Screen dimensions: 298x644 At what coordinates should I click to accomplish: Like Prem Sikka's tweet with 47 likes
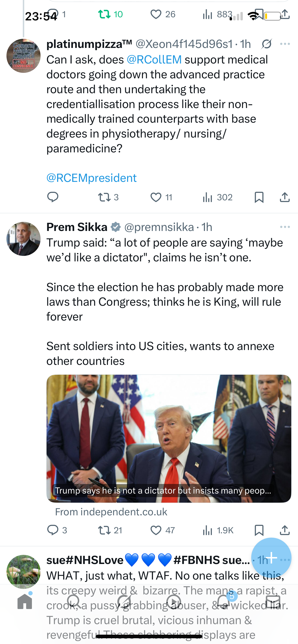click(x=156, y=530)
